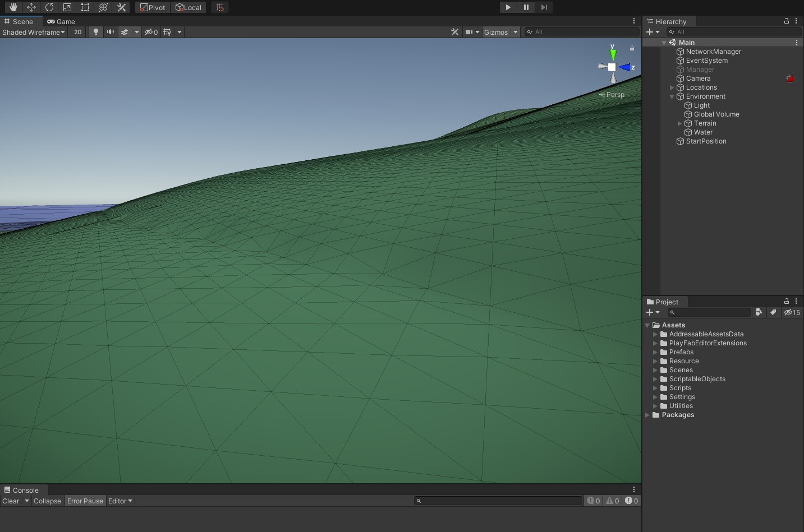This screenshot has height=532, width=804.
Task: Open custom editor tools
Action: point(121,7)
